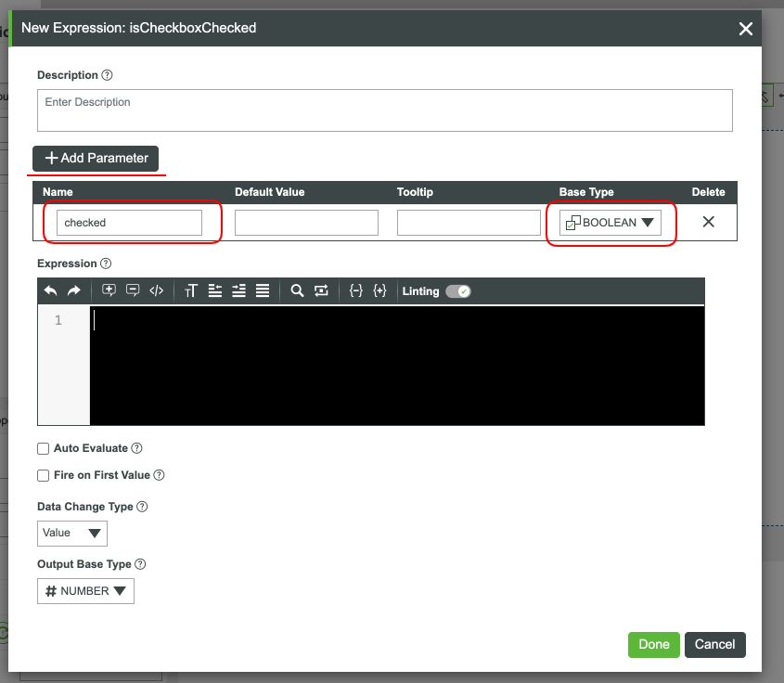
Task: Click the Enter Description text field
Action: click(x=385, y=110)
